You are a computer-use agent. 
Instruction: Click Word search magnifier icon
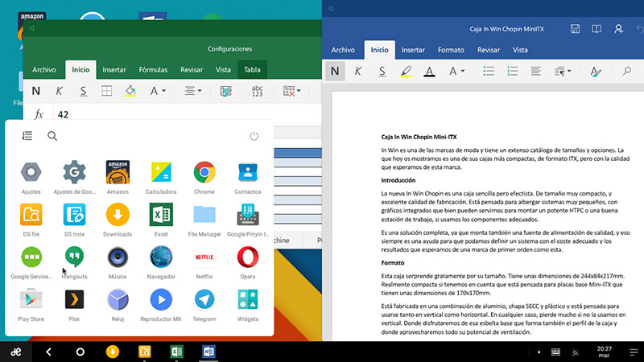tap(627, 71)
